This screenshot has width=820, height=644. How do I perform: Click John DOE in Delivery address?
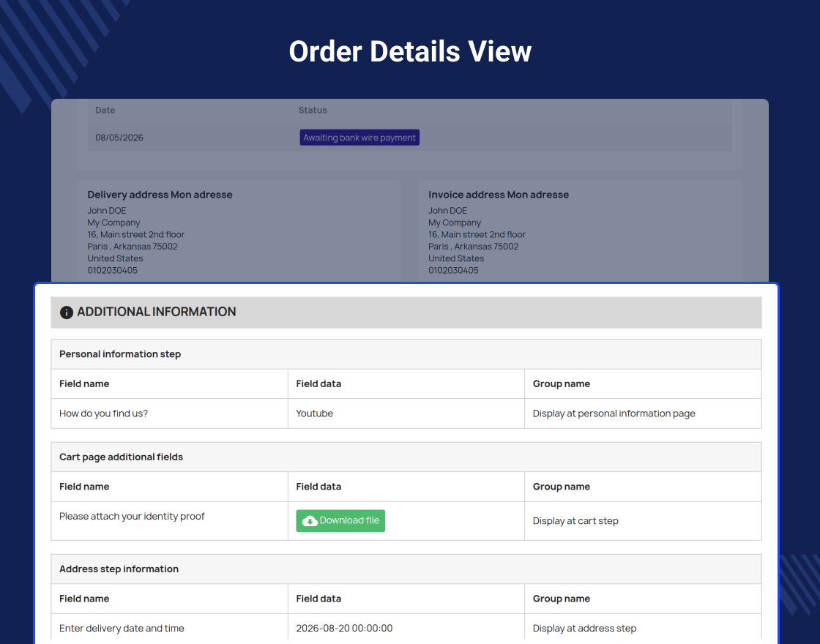coord(107,211)
